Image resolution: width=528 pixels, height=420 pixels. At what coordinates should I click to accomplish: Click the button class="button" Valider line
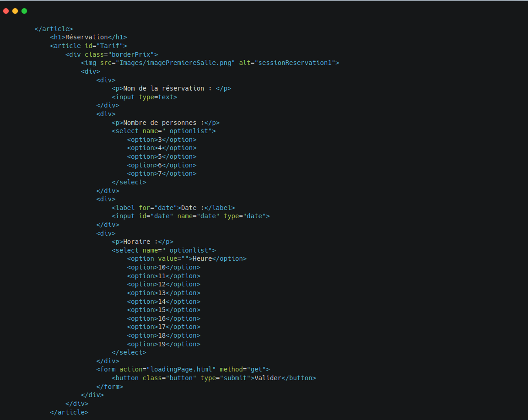coord(214,378)
